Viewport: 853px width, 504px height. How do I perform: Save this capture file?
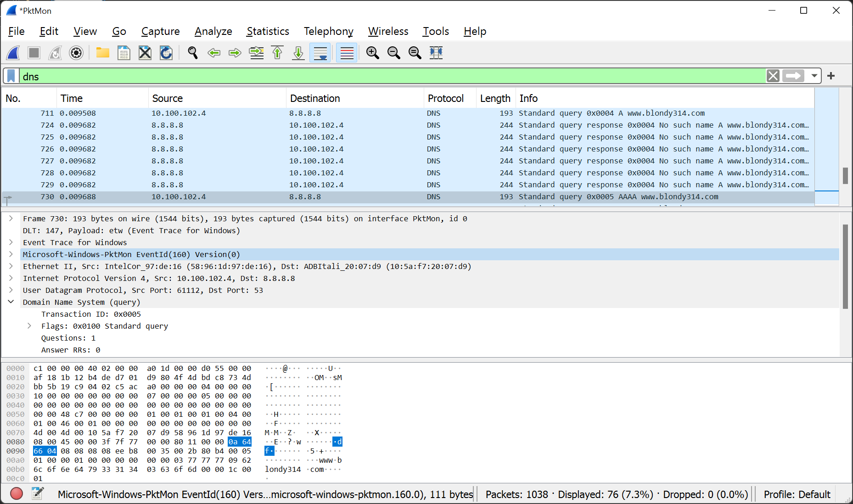coord(123,53)
